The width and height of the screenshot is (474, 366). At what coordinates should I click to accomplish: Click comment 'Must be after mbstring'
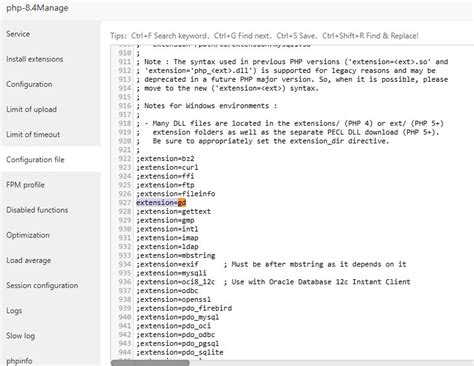click(x=315, y=264)
